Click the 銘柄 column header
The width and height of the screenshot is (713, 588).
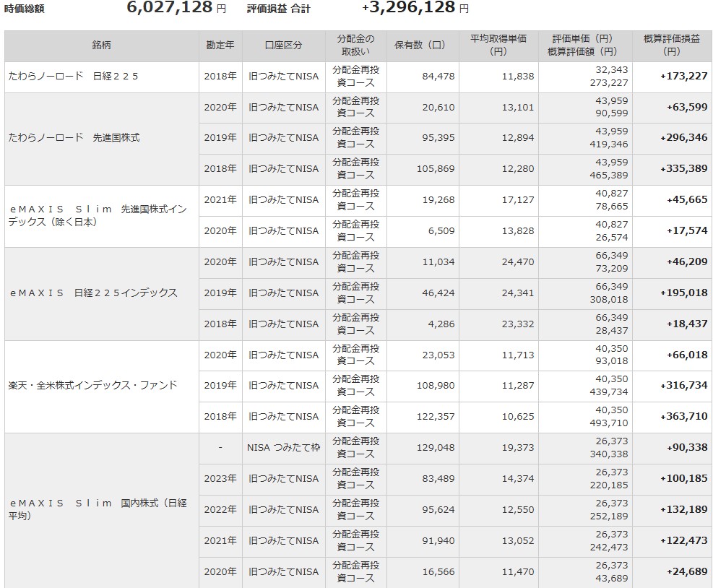tap(101, 46)
